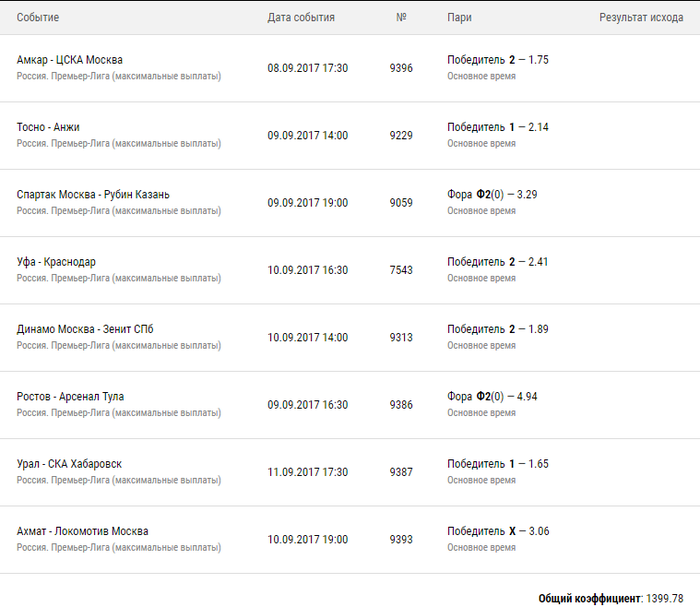This screenshot has width=700, height=607.
Task: Click date 11.09.2017 17:30
Action: pyautogui.click(x=308, y=472)
